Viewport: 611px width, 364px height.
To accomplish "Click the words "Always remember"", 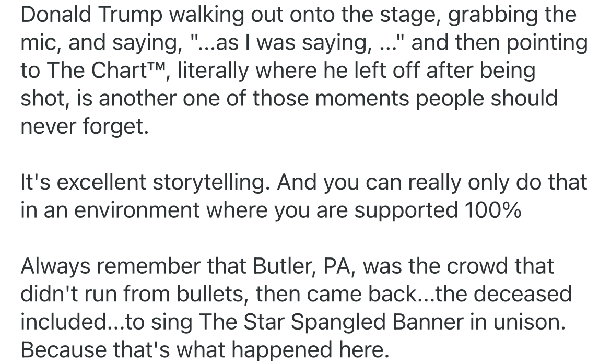I will (x=109, y=267).
